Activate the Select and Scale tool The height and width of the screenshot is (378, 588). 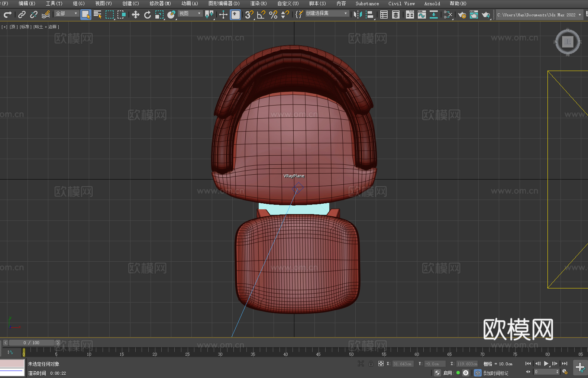159,14
